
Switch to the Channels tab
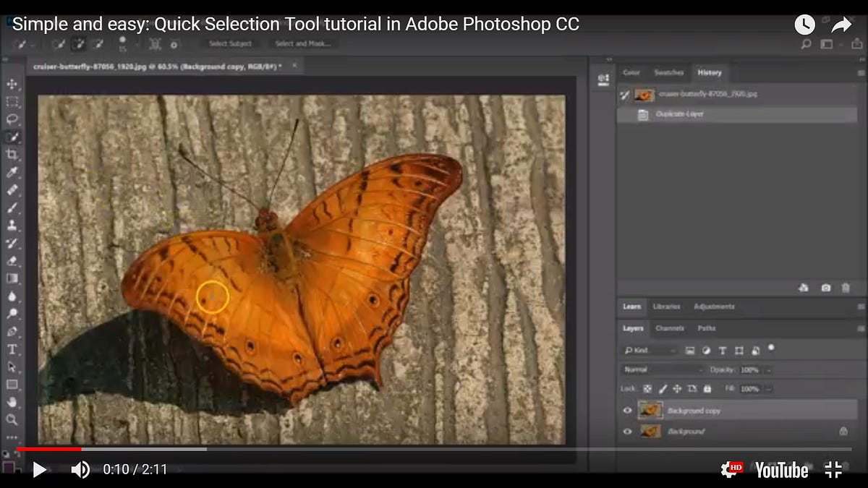(x=669, y=328)
